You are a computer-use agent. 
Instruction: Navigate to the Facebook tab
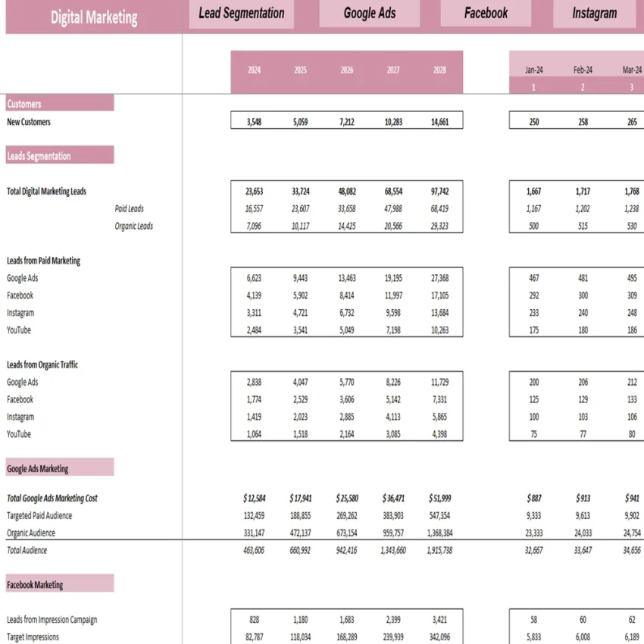(485, 11)
